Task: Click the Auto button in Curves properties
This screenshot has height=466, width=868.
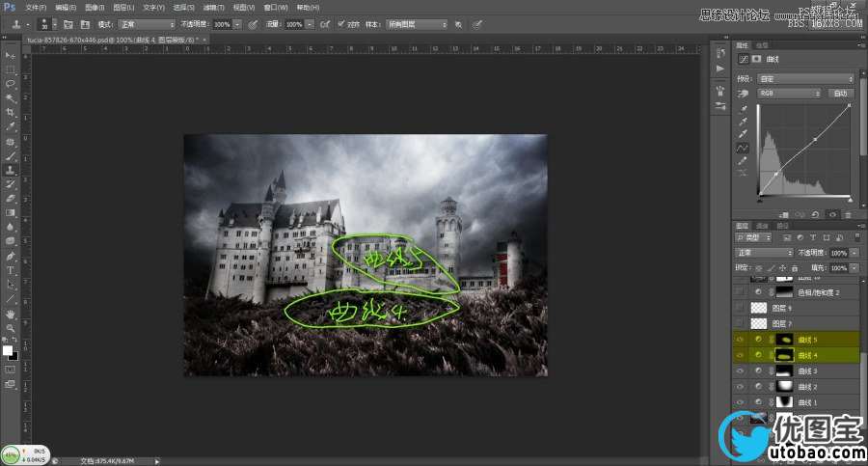Action: [840, 94]
